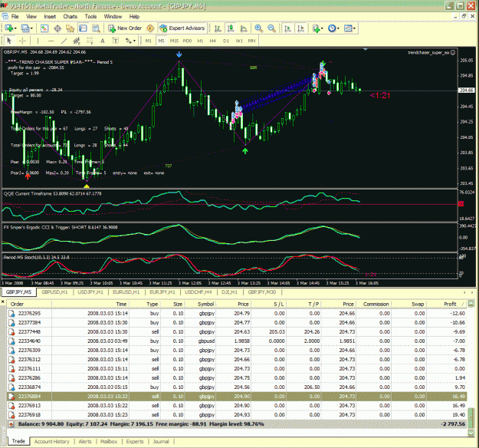Open the Market Watch window icon

(44, 28)
